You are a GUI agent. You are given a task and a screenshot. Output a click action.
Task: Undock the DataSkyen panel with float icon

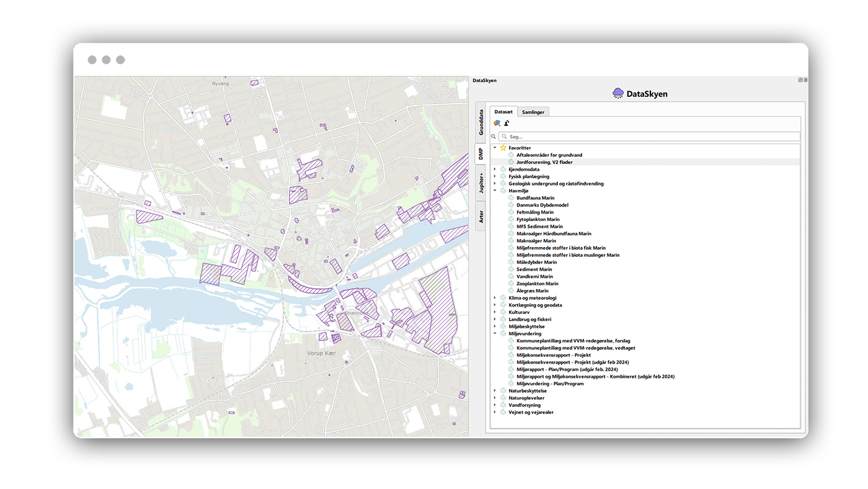(800, 80)
